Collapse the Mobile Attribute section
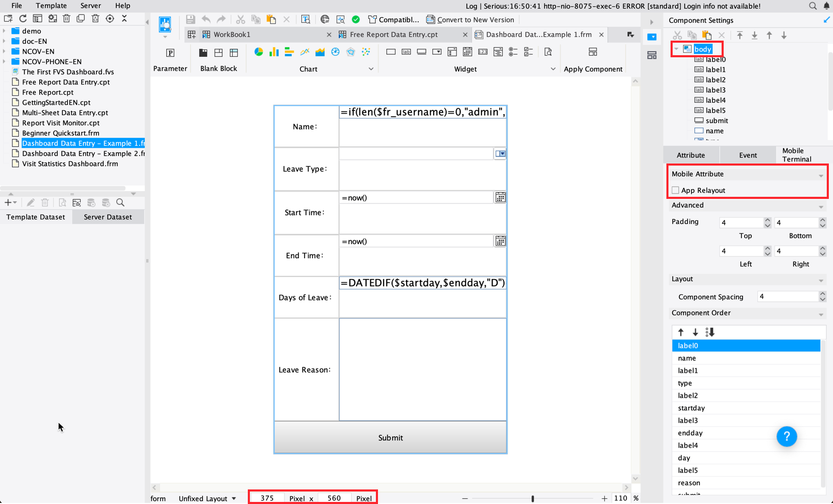The image size is (833, 504). 821,175
